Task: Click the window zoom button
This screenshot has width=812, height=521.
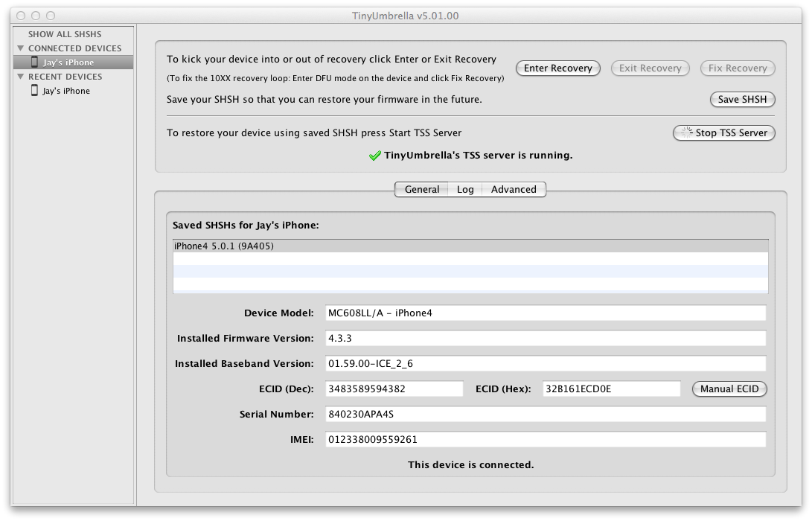Action: point(51,16)
